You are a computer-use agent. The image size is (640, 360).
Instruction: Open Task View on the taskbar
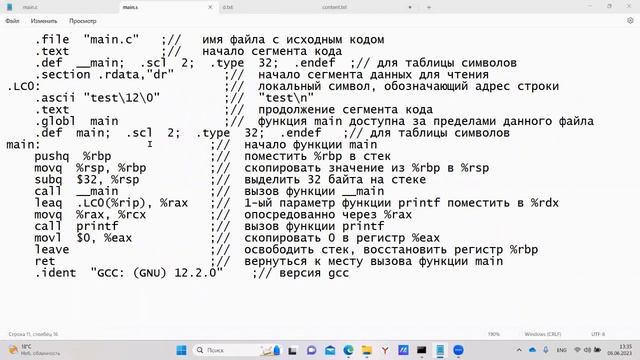[x=292, y=350]
